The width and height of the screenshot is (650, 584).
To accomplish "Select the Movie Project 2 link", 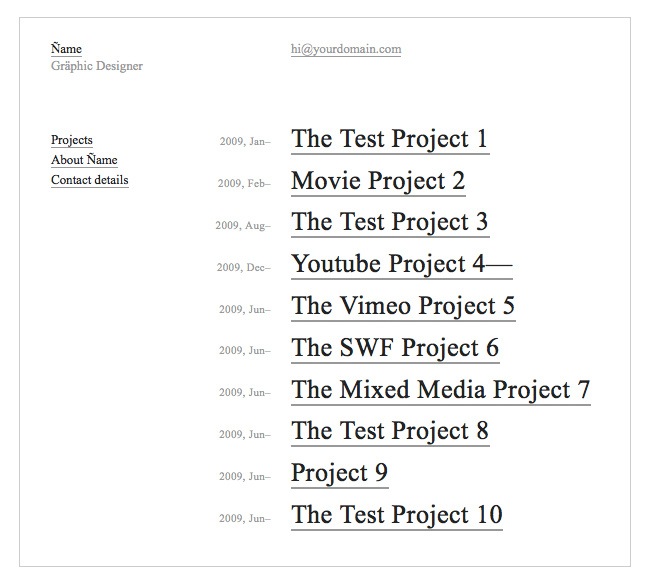I will click(378, 181).
